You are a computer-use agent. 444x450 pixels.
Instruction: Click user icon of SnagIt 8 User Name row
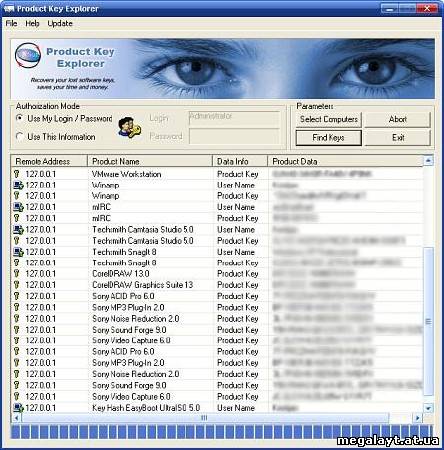tap(18, 252)
